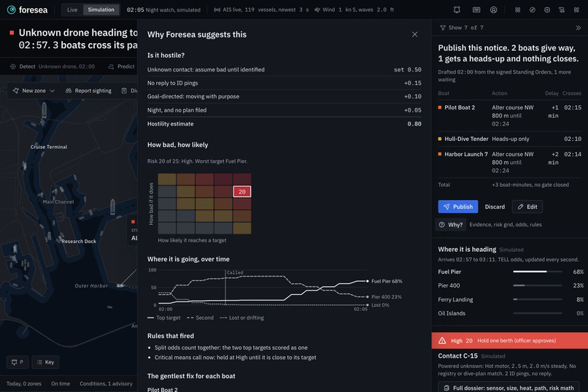Viewport: 588px width, 392px height.
Task: Click the Why? question-mark icon
Action: [x=442, y=225]
